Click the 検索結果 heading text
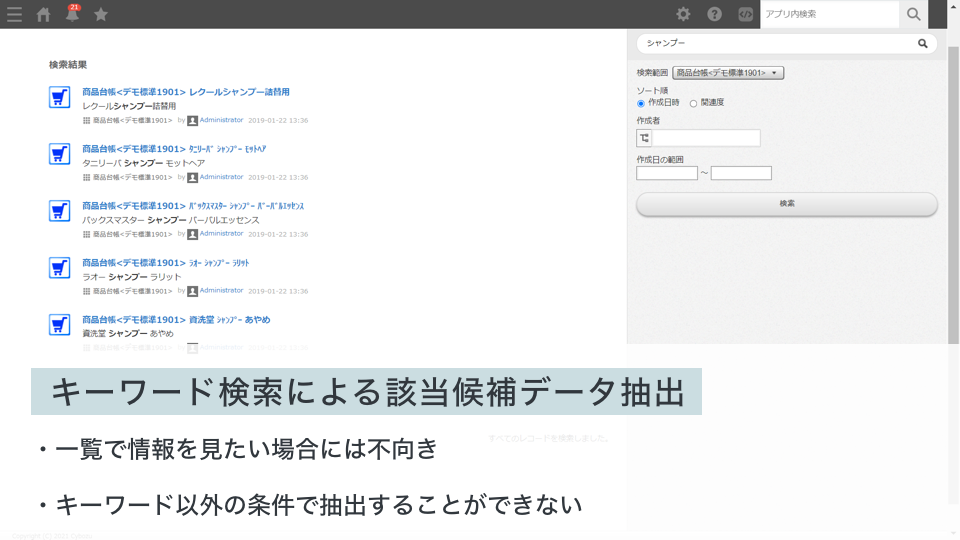Screen dimensions: 960x540 [68, 65]
